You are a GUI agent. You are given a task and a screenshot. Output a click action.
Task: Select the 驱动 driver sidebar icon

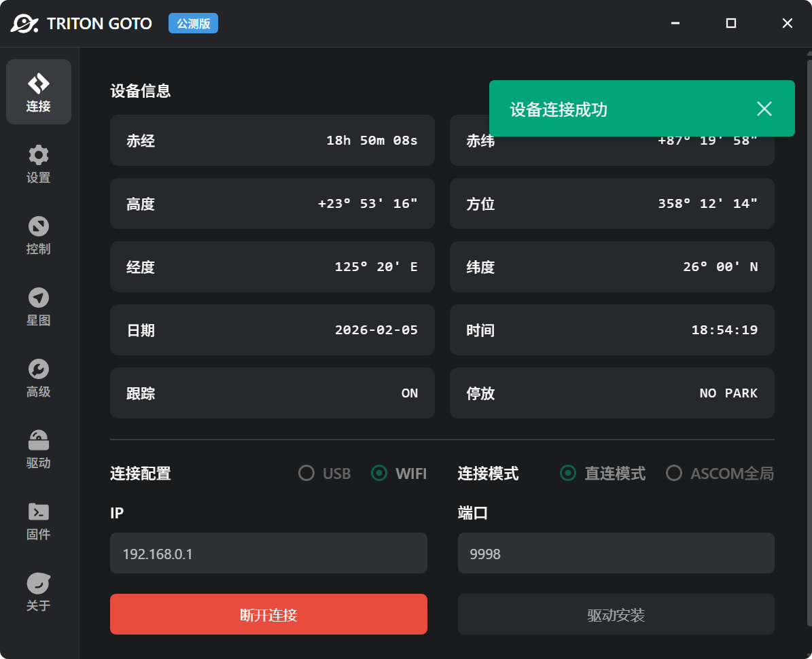pos(38,448)
